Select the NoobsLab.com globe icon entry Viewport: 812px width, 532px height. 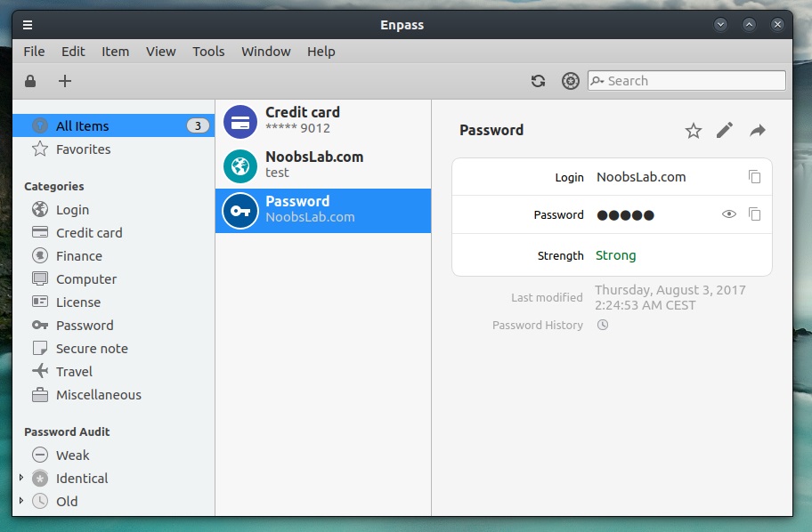240,166
